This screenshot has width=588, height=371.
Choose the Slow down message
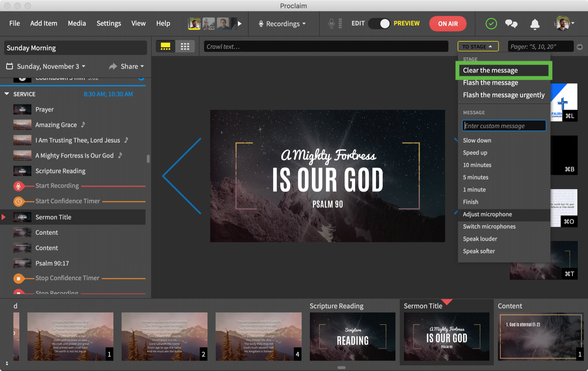coord(504,140)
